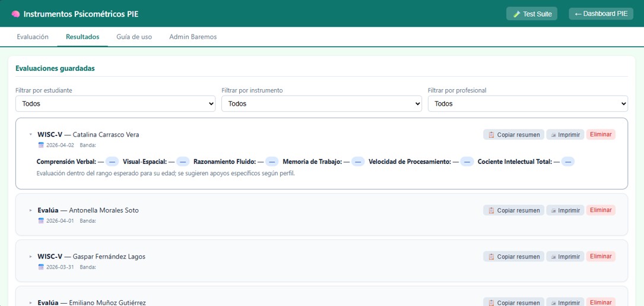
Task: Print Catalina Carrasco Vera evaluation
Action: click(565, 134)
